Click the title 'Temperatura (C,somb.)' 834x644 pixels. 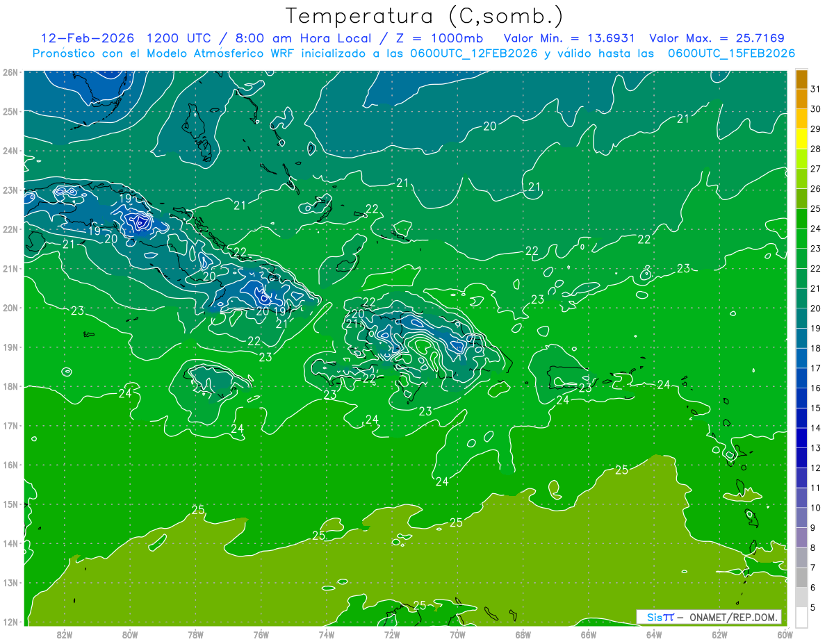[425, 16]
